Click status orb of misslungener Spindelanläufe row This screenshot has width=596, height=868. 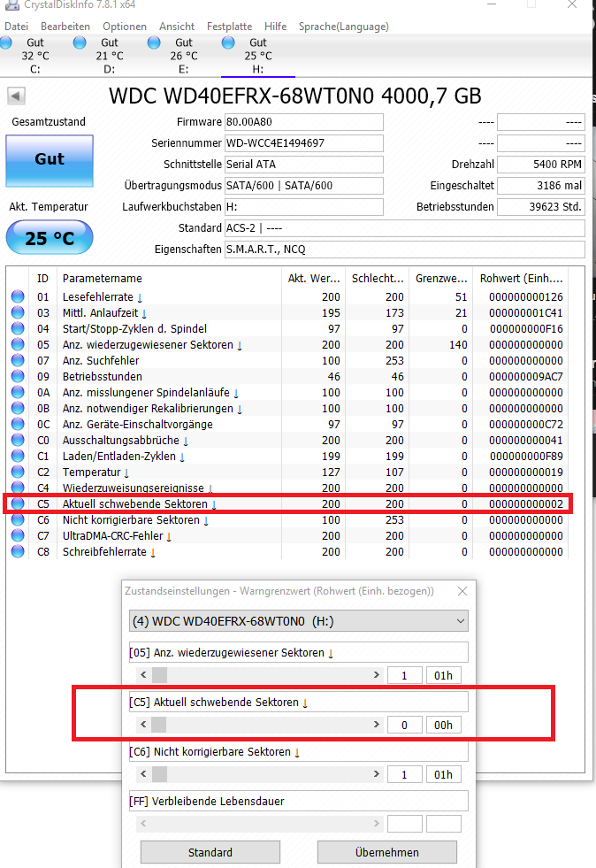pyautogui.click(x=18, y=393)
